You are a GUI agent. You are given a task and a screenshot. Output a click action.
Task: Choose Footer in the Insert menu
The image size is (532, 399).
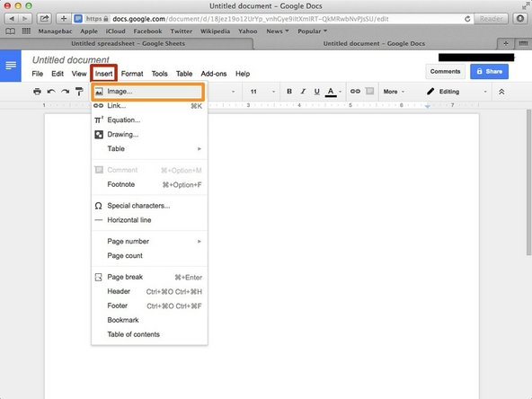[x=149, y=306]
